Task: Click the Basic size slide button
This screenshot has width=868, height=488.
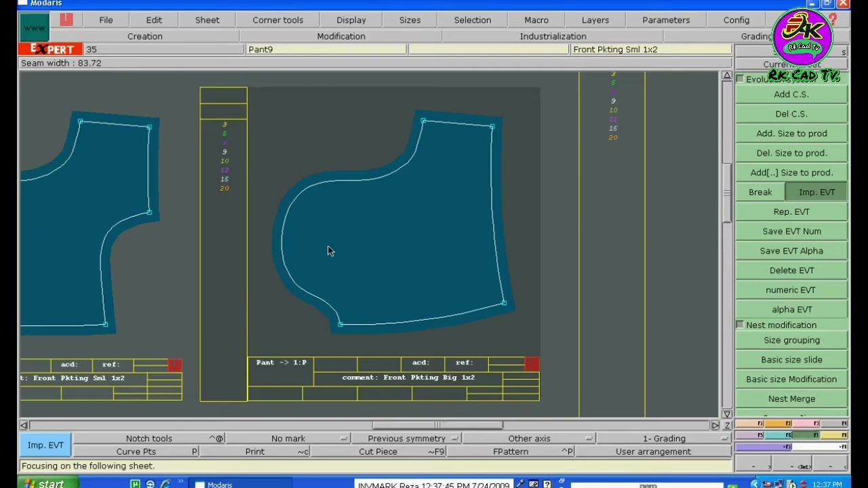Action: (791, 360)
